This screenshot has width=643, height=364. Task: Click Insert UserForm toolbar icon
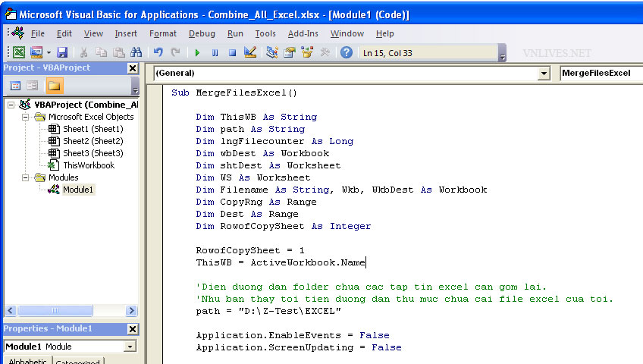point(36,52)
